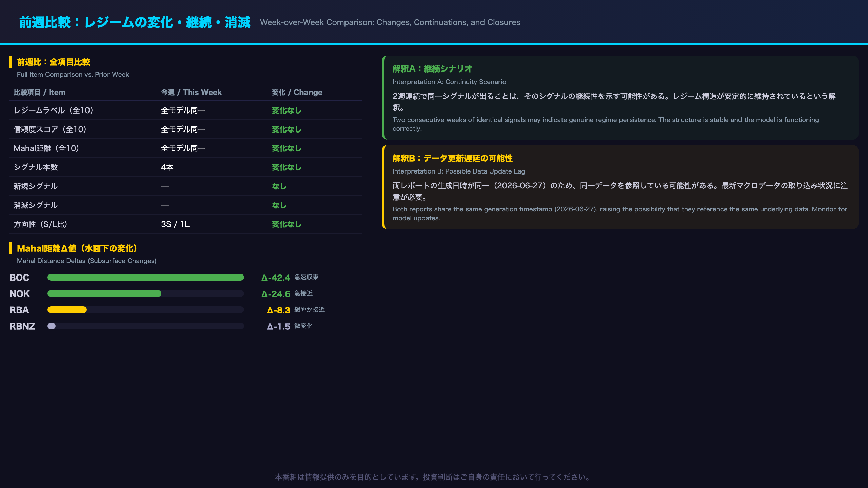The image size is (868, 488).
Task: Click Interpretation B: Possible Data Update Lag subtitle
Action: [x=459, y=171]
